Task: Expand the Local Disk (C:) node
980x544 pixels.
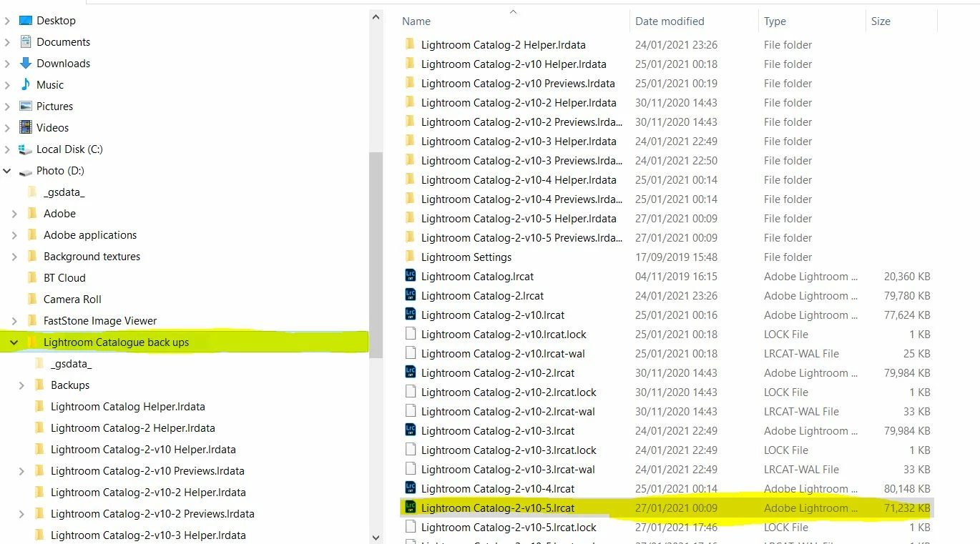Action: 7,149
